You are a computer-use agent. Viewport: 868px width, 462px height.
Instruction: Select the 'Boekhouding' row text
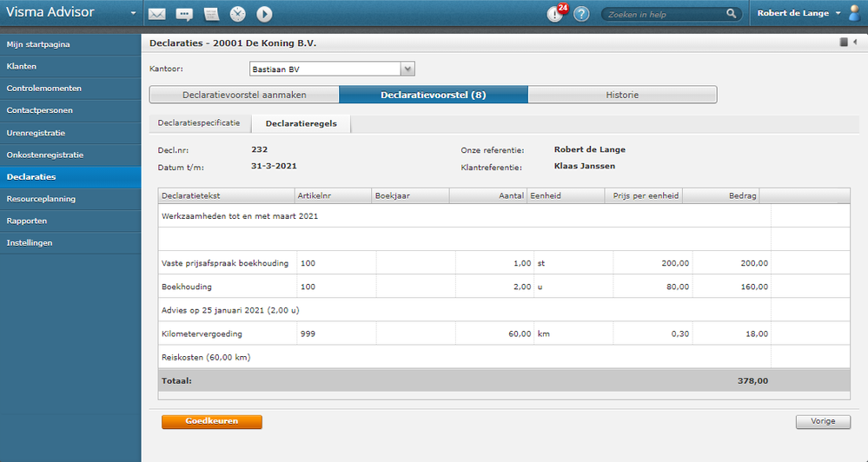click(187, 287)
